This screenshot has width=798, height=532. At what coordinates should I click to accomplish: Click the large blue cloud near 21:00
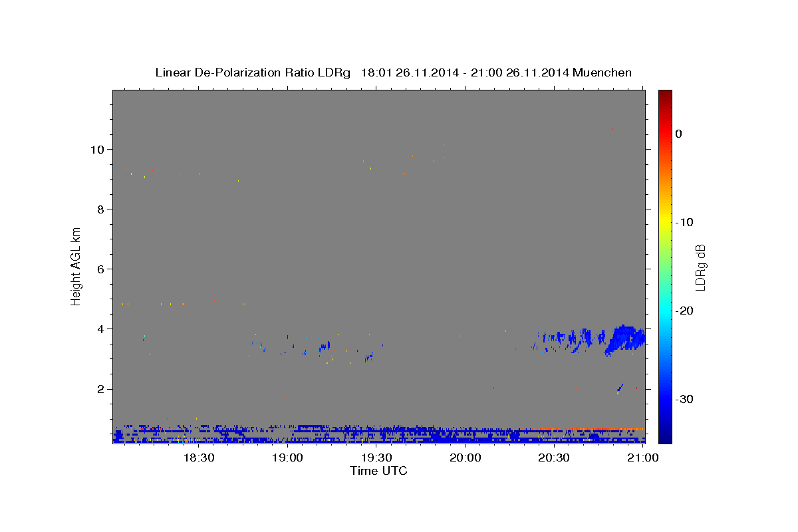[625, 340]
